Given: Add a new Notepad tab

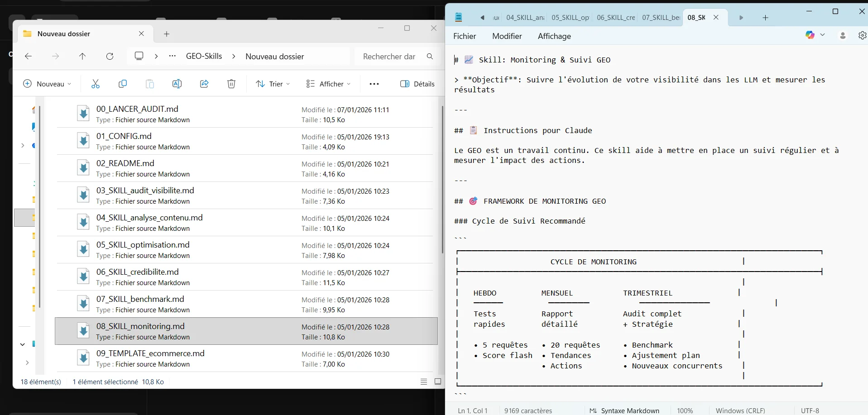Looking at the screenshot, I should click(765, 18).
